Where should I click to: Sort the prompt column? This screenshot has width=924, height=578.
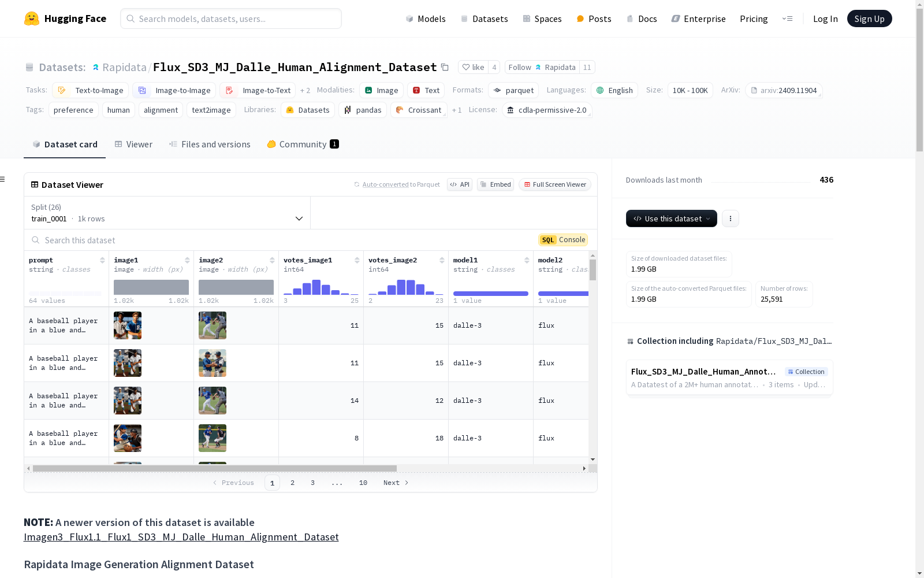[102, 260]
